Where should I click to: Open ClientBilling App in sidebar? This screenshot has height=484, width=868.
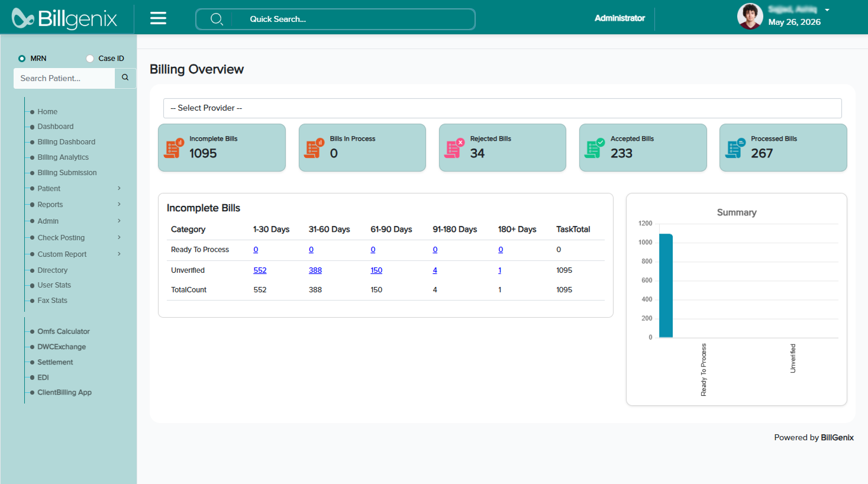[x=64, y=392]
